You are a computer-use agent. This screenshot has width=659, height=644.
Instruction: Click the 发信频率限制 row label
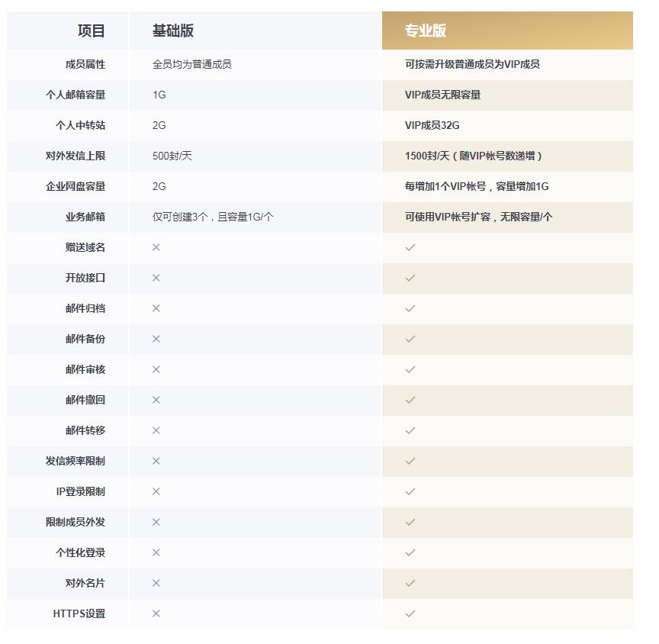(x=76, y=461)
